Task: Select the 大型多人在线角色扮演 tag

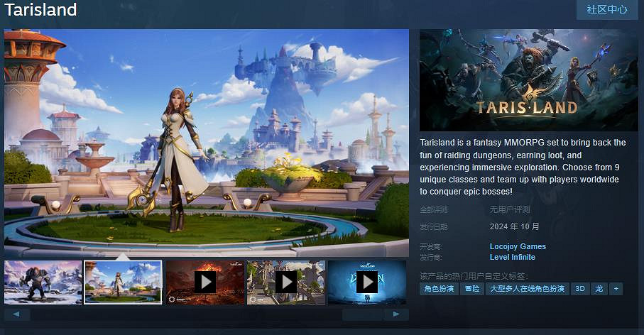Action: (x=527, y=289)
